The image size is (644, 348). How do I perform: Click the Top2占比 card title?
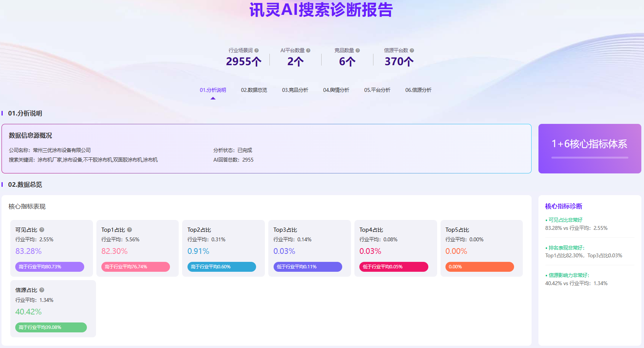click(199, 230)
